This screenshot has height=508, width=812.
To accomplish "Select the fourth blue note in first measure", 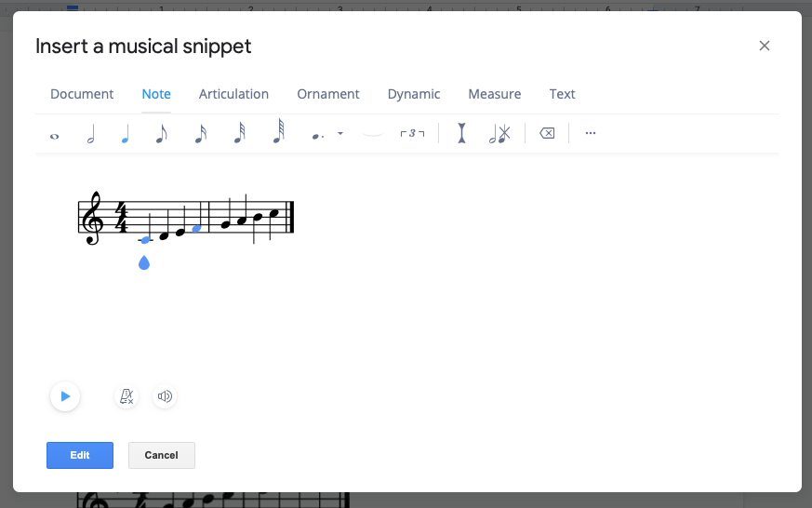I will coord(197,228).
